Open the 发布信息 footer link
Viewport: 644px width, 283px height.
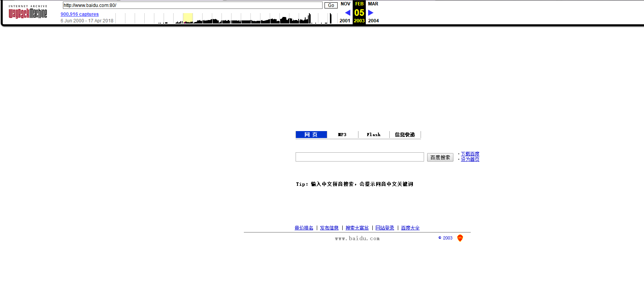pos(329,228)
